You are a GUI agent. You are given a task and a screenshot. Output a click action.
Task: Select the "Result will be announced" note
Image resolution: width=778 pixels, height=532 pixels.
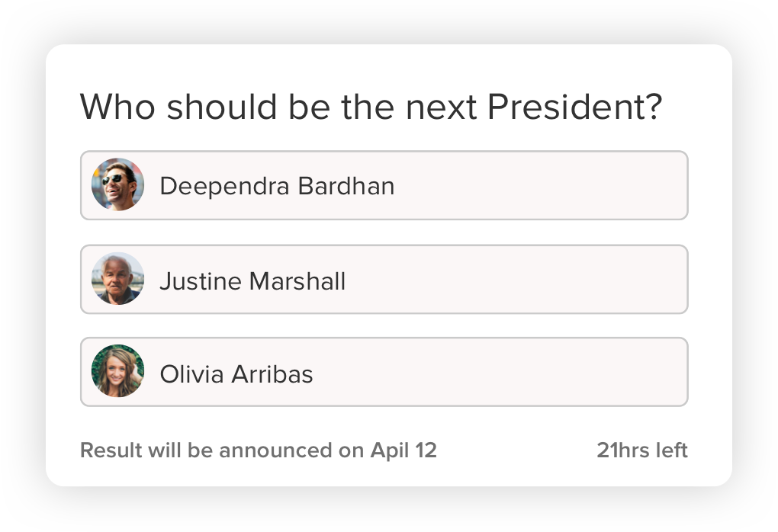point(258,450)
